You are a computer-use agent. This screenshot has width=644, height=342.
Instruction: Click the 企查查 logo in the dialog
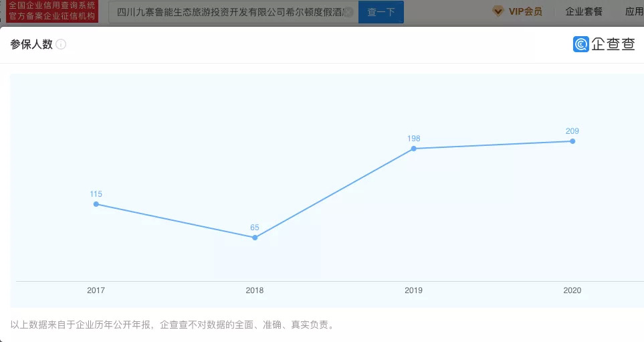[x=604, y=44]
